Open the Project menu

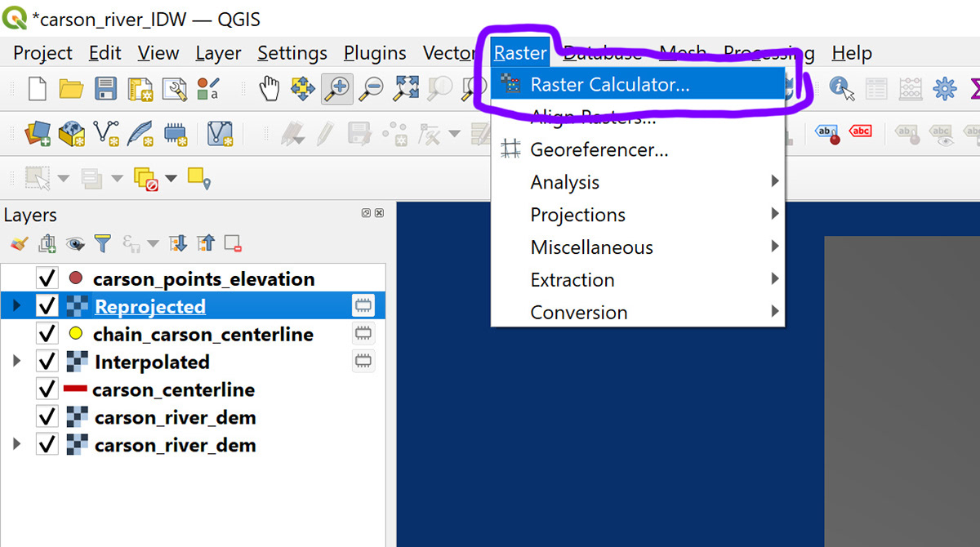coord(43,53)
